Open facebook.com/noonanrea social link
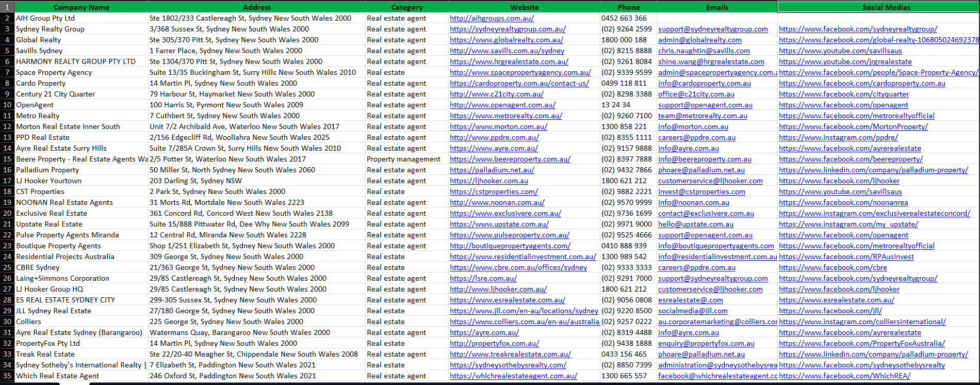The image size is (980, 385). (x=843, y=202)
